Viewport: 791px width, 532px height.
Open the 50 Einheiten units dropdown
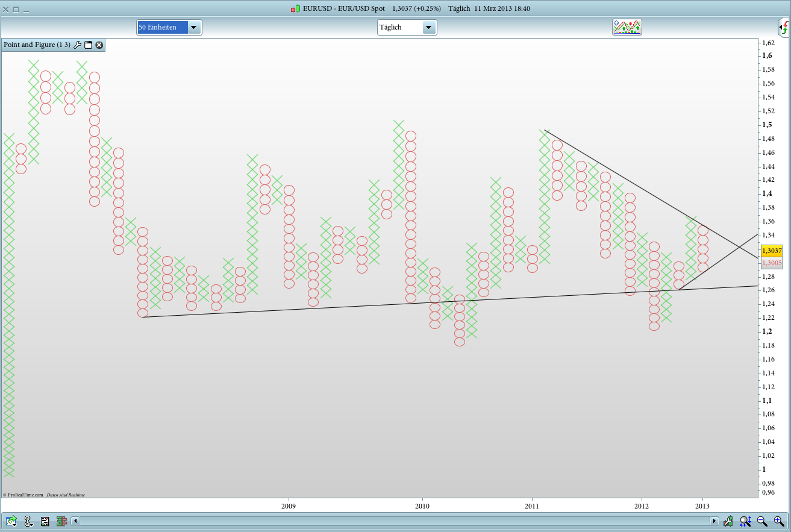coord(194,27)
